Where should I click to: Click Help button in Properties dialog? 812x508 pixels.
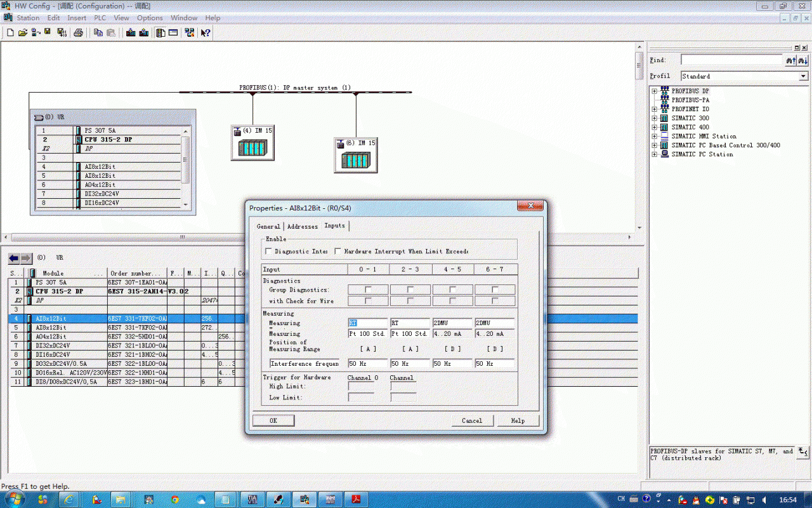pos(518,420)
